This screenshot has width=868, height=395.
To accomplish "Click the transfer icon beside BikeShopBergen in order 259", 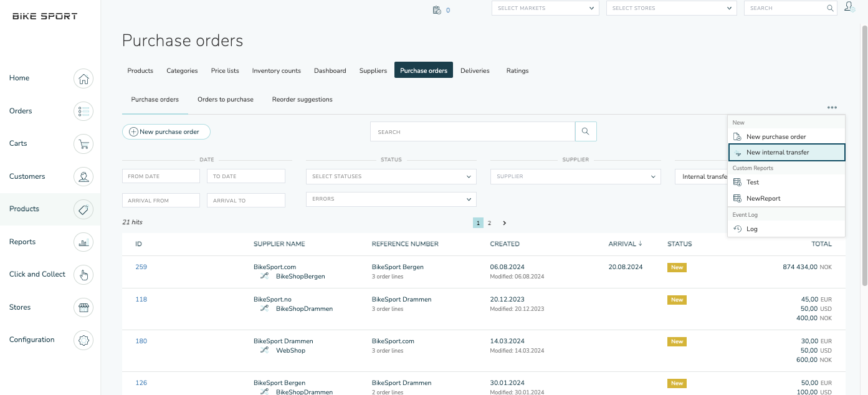I will pos(265,275).
